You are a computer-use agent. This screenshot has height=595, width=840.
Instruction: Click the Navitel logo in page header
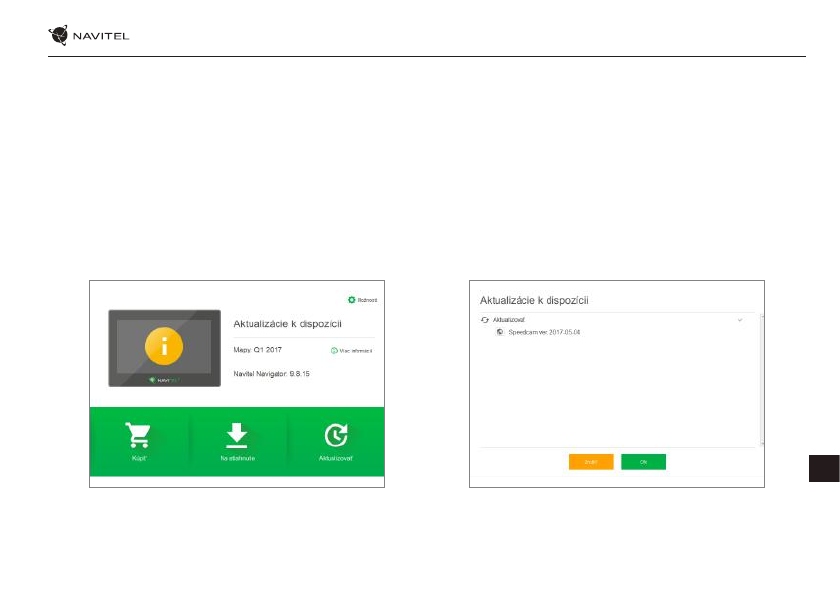[89, 35]
